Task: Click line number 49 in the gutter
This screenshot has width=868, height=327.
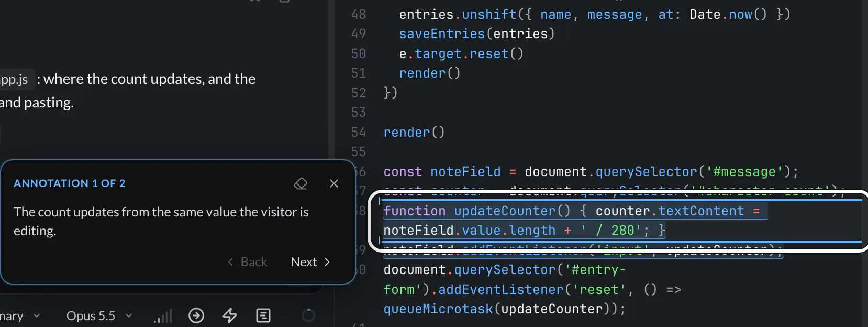Action: pyautogui.click(x=359, y=34)
